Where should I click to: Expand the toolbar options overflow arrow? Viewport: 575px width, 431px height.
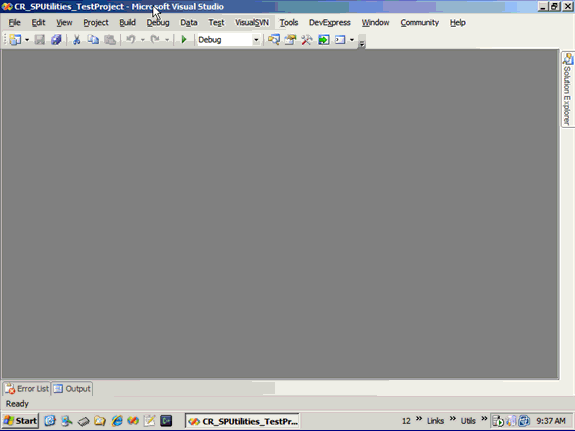(x=362, y=43)
